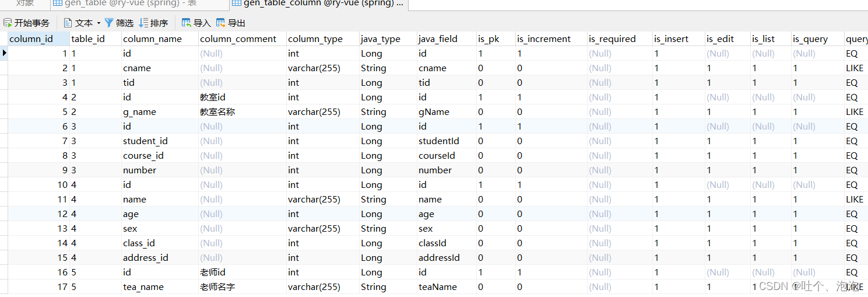
Task: Open the Objects (对象) tab
Action: [24, 4]
